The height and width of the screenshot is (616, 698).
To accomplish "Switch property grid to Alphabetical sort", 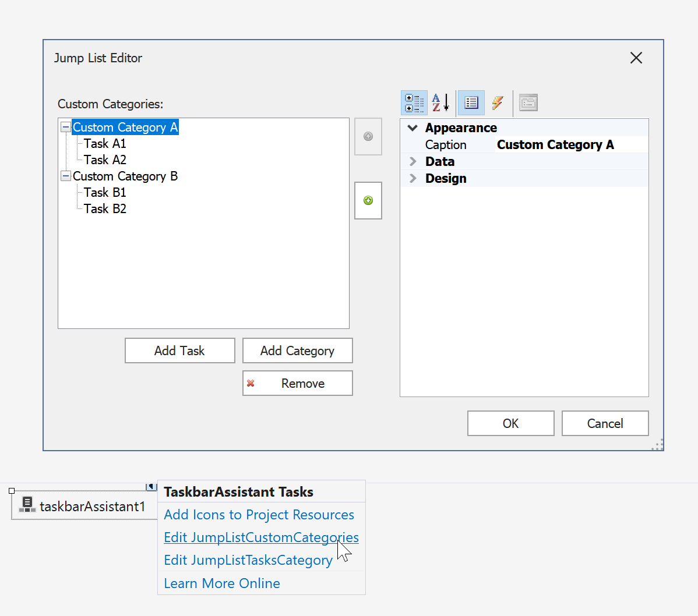I will tap(440, 103).
